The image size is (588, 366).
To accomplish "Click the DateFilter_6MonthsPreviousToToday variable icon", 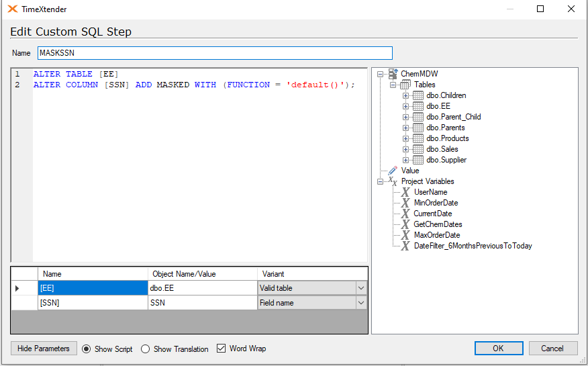I will click(x=405, y=246).
